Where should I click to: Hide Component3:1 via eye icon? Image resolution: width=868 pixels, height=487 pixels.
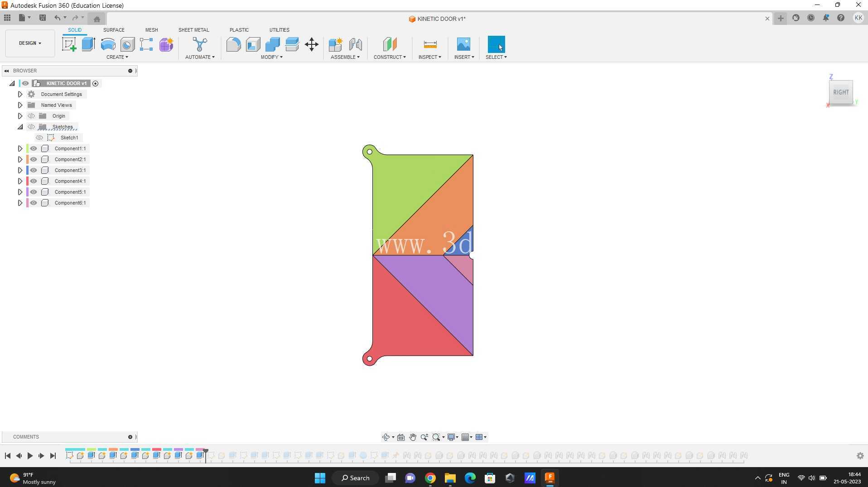point(34,170)
